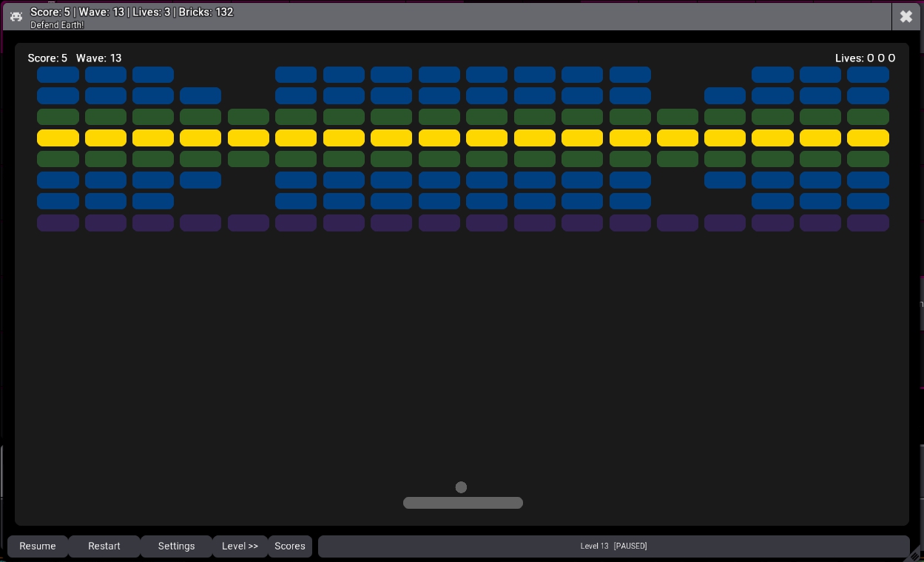View the Scores list
The height and width of the screenshot is (562, 924).
[x=290, y=546]
